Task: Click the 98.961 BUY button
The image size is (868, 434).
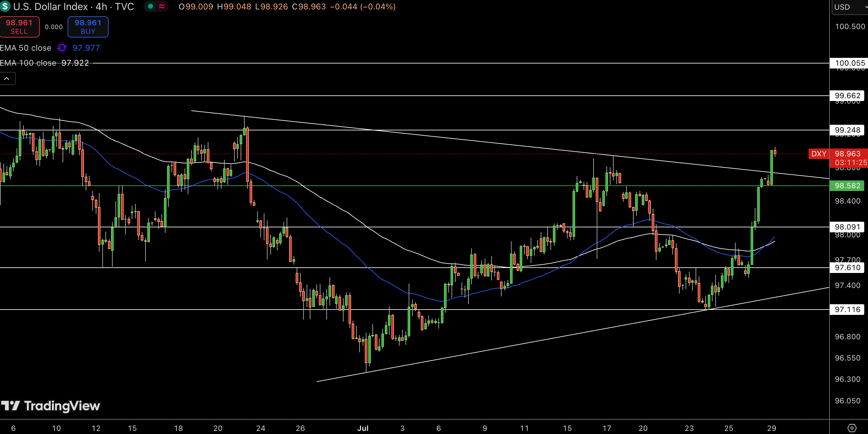Action: [x=88, y=27]
